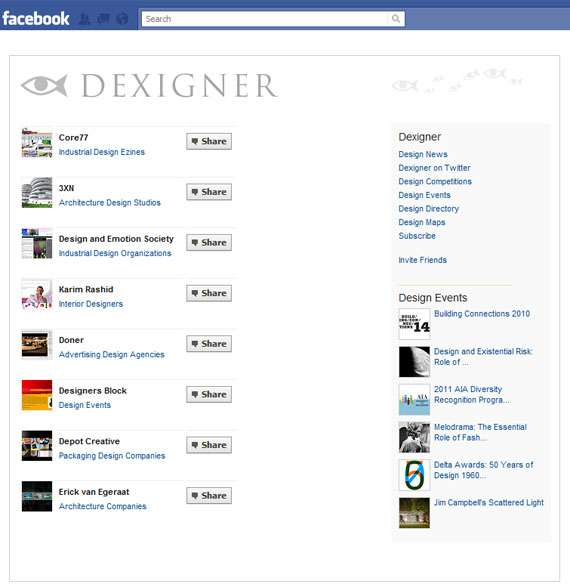The image size is (570, 587).
Task: Open the AIA Diversity event thumbnail
Action: point(414,399)
